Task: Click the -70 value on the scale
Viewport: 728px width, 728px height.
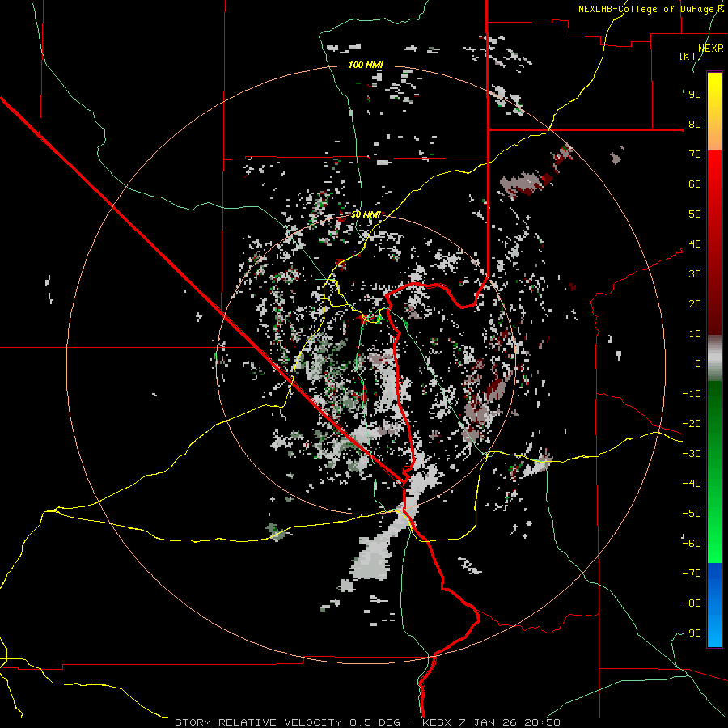Action: [x=692, y=574]
